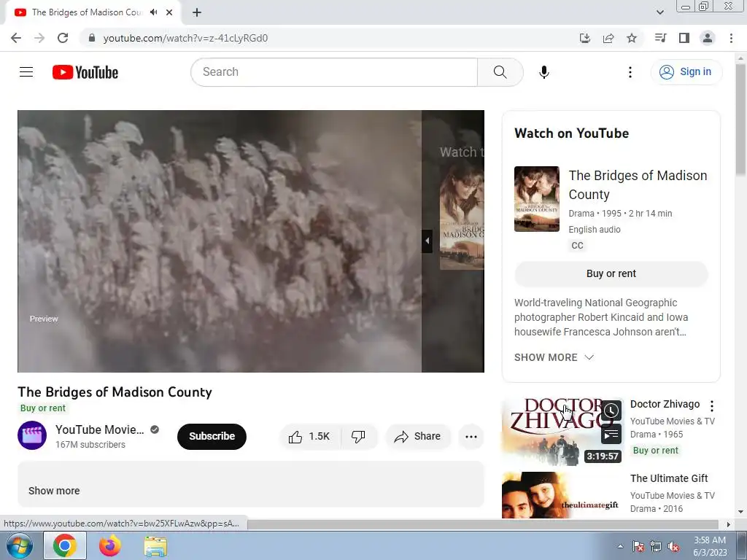Toggle the Chrome side panel icon

pos(684,38)
